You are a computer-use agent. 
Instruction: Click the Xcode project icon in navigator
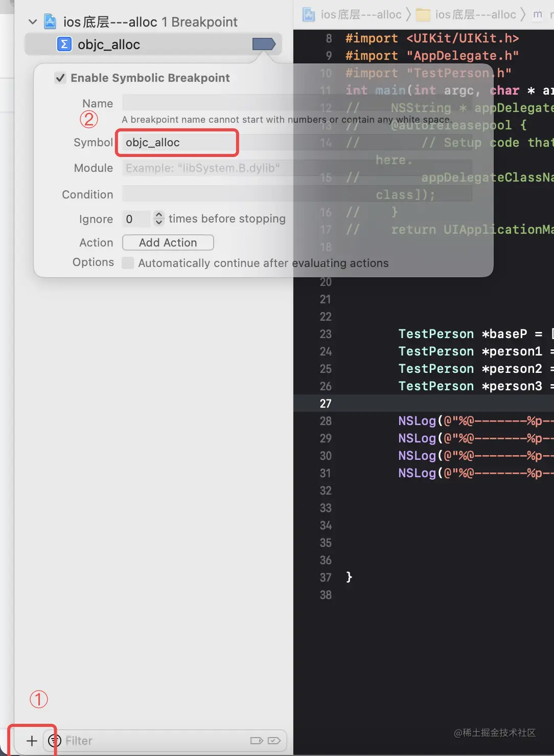(50, 21)
